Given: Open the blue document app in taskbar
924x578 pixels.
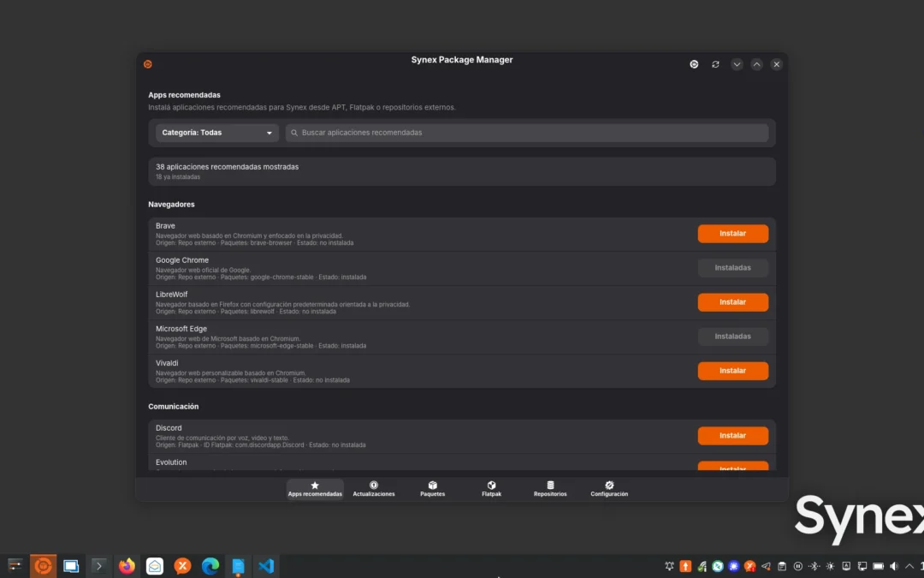Looking at the screenshot, I should 238,566.
